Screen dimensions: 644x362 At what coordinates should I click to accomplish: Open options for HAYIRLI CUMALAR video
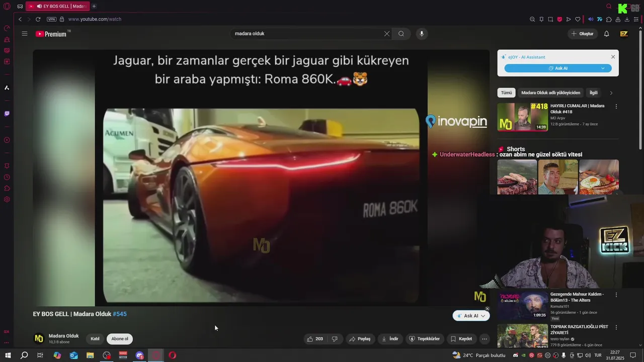pyautogui.click(x=616, y=107)
